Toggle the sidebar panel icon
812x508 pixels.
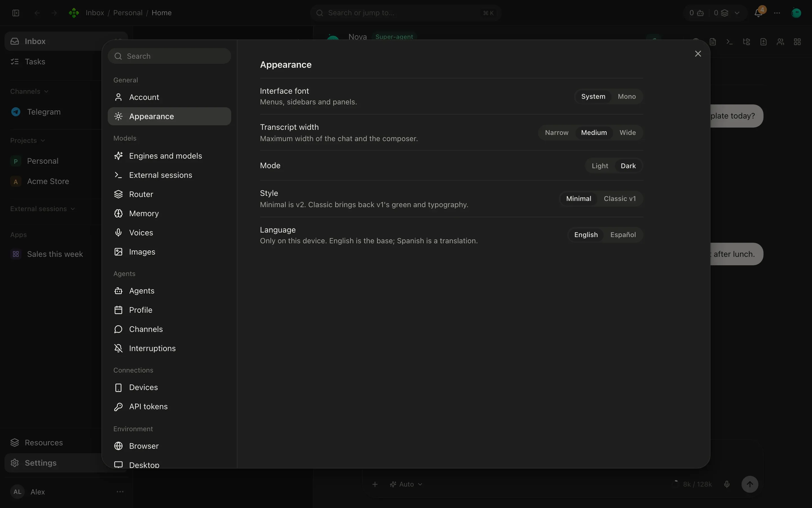click(x=16, y=13)
